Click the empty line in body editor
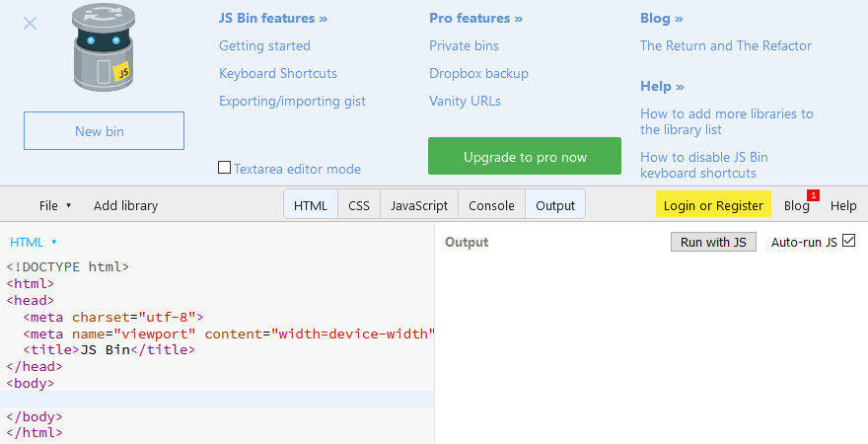Image resolution: width=868 pixels, height=444 pixels. [x=217, y=400]
